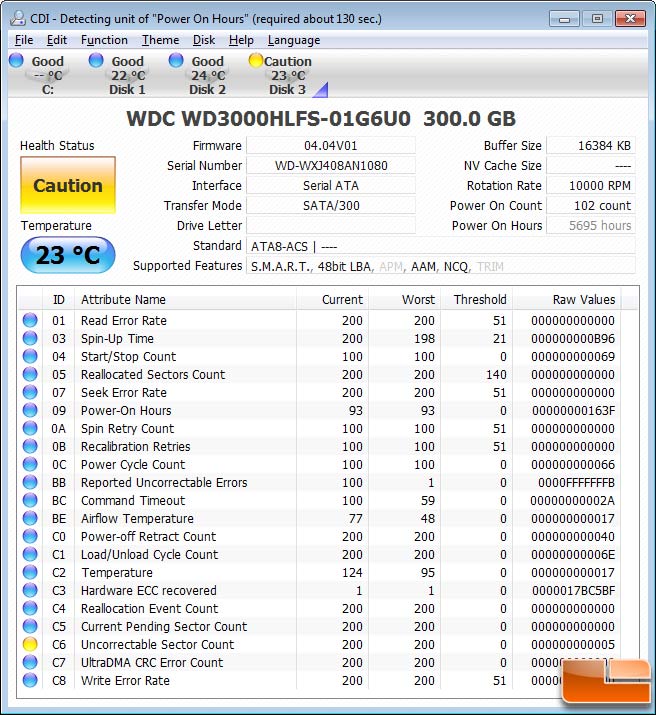
Task: Click blue status icon for Read Error Rate
Action: (x=30, y=321)
